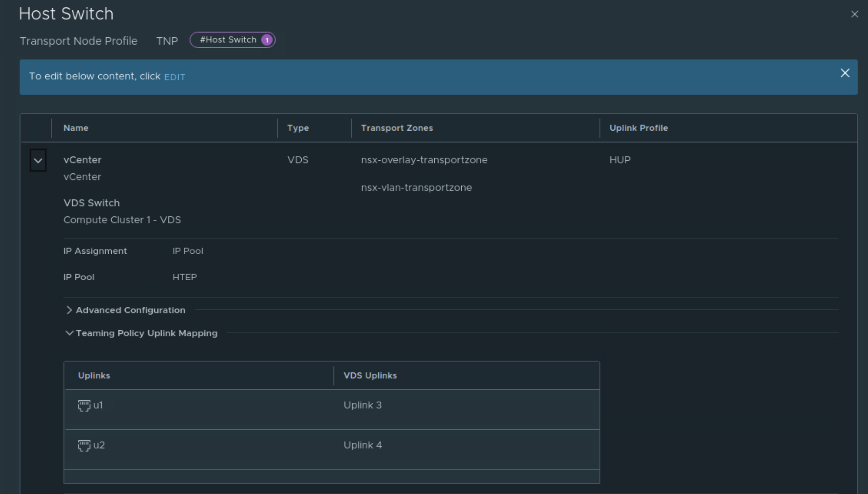
Task: Click the #Host Switch pill tag
Action: click(228, 40)
